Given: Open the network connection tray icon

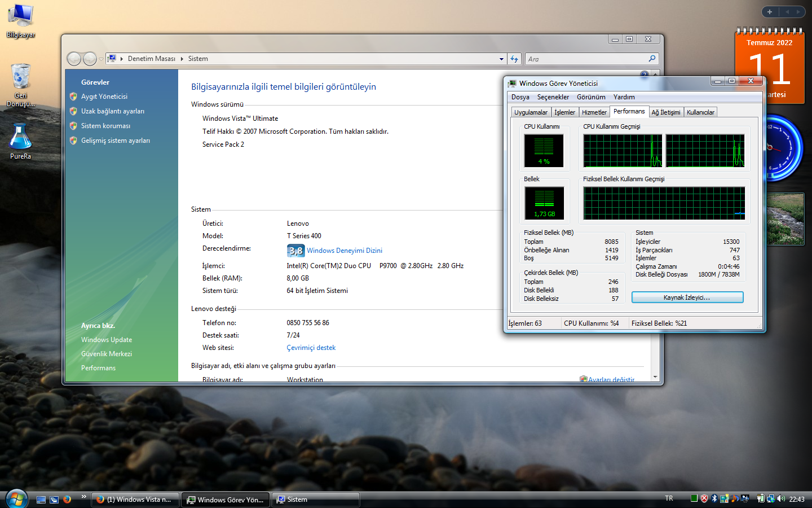Looking at the screenshot, I should [770, 498].
